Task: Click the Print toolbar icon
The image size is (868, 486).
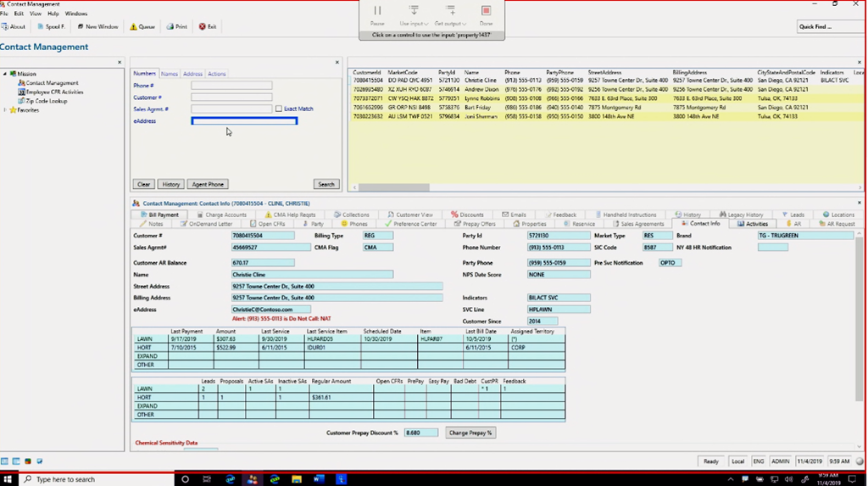Action: click(x=176, y=26)
